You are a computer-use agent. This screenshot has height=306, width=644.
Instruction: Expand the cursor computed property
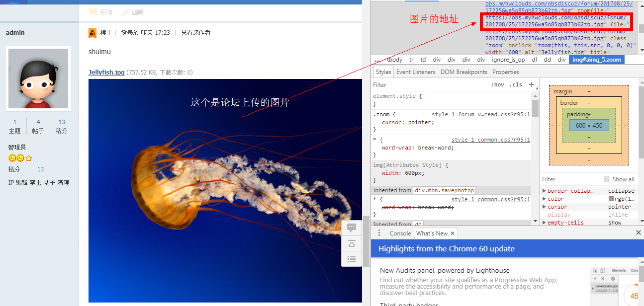pyautogui.click(x=544, y=207)
